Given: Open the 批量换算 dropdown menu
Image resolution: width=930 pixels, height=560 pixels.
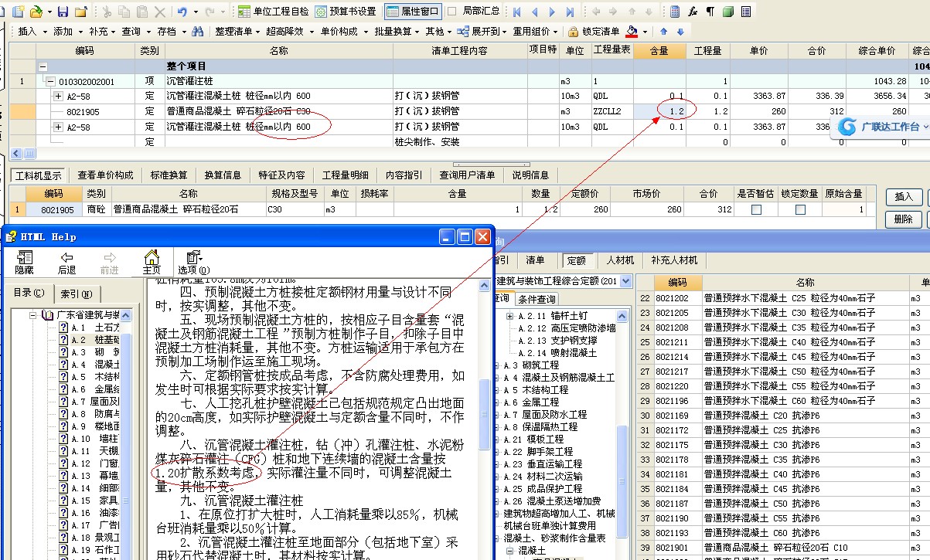Looking at the screenshot, I should 397,32.
